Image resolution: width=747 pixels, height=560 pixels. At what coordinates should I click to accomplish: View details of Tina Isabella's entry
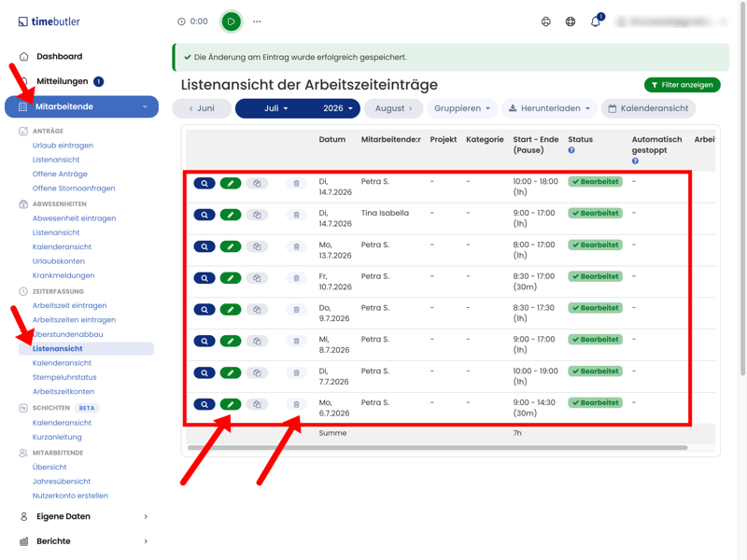click(x=204, y=215)
